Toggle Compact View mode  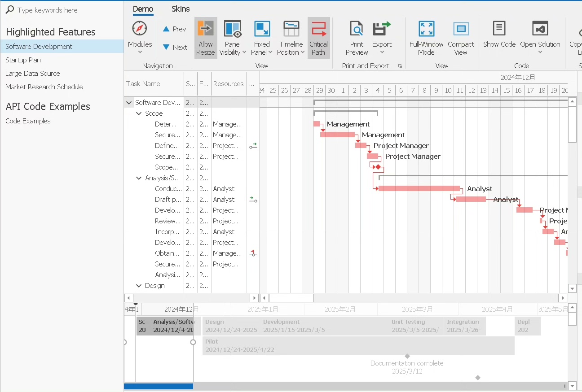coord(461,29)
